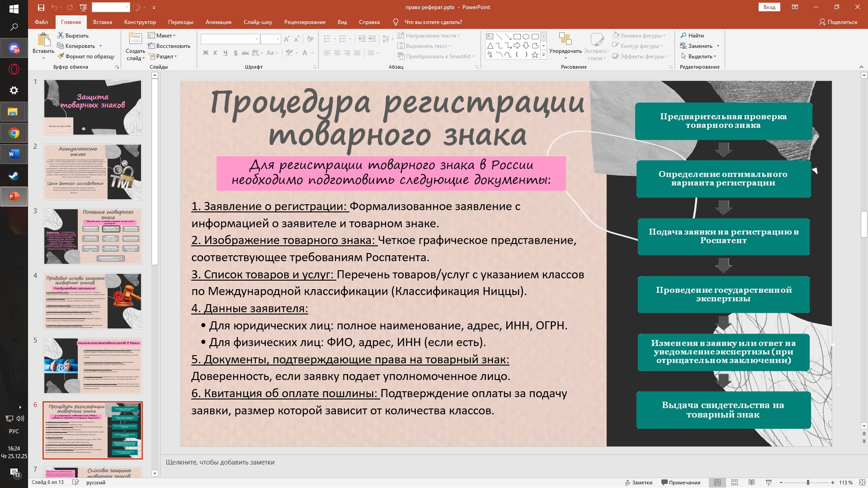The width and height of the screenshot is (868, 488).
Task: Switch to Анимация tab
Action: 218,22
